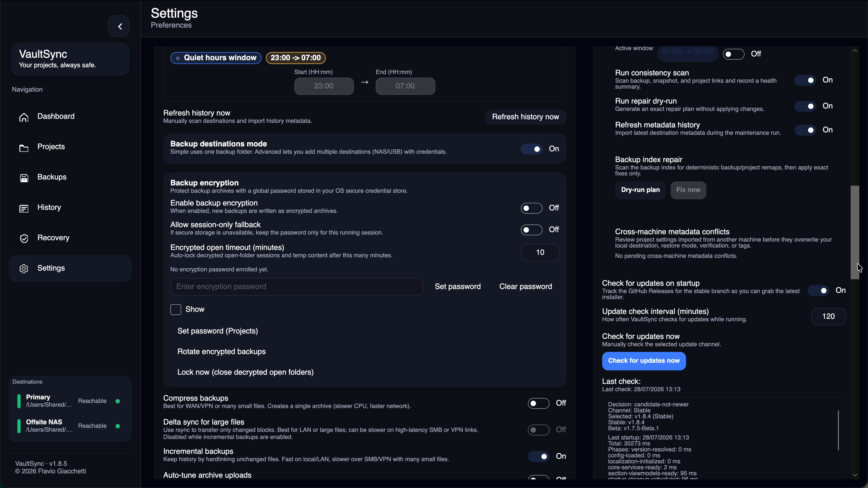
Task: Click the Recovery shield icon
Action: [24, 239]
